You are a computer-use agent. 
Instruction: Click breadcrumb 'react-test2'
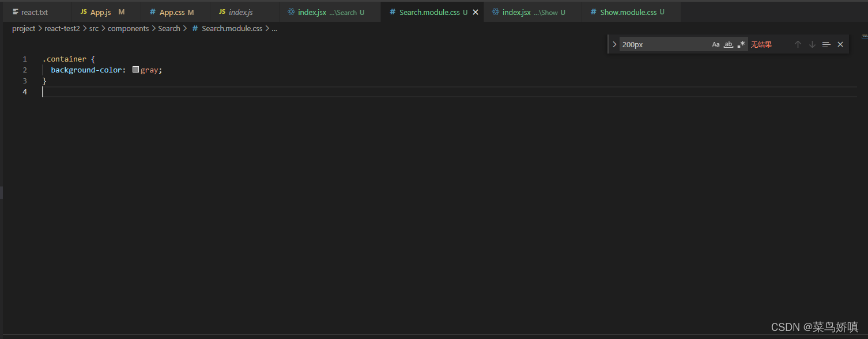tap(62, 28)
